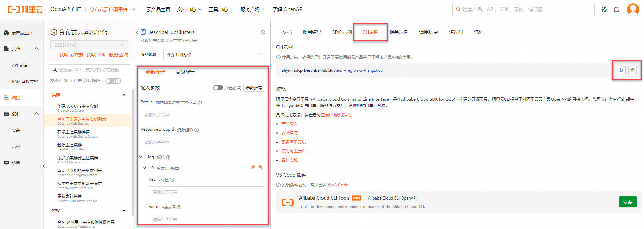Open the 服务地址 region dropdown
Viewport: 644px width, 229px height.
point(214,55)
